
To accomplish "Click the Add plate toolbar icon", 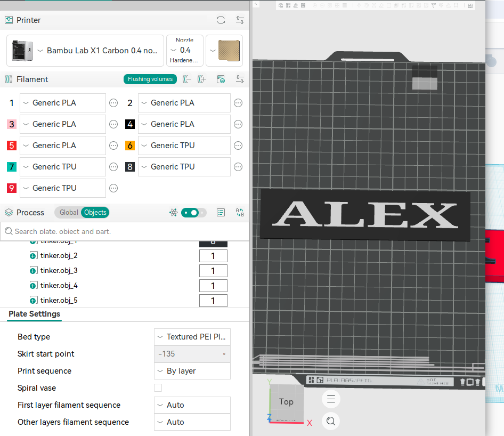I will click(288, 5).
